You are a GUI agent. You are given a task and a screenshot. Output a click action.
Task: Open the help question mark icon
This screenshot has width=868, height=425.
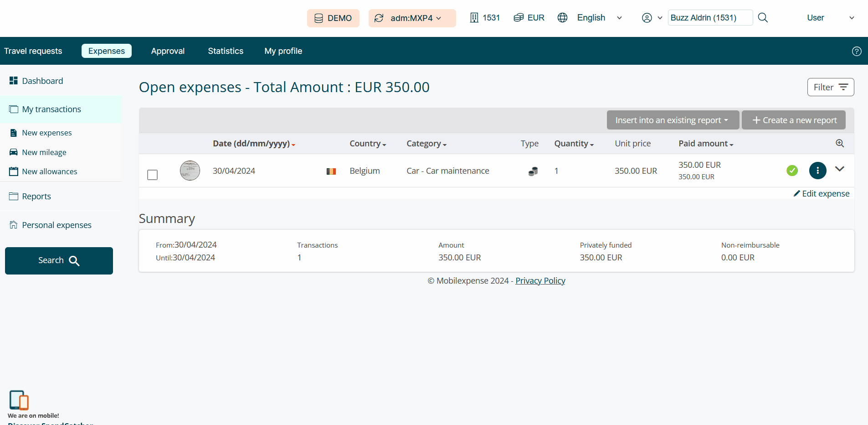pyautogui.click(x=857, y=51)
